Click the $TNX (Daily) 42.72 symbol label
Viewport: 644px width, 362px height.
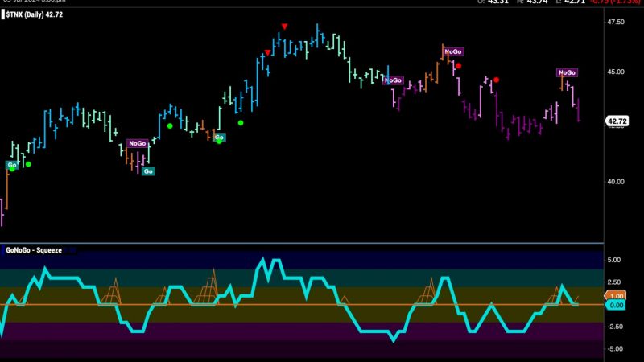tap(35, 14)
